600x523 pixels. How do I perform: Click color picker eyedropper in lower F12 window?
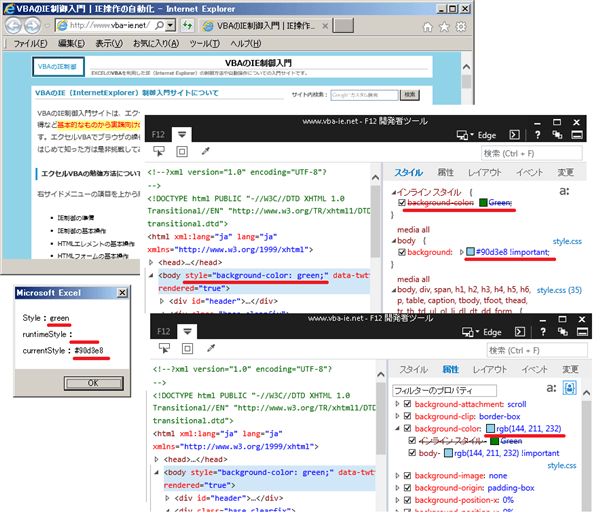[x=211, y=348]
